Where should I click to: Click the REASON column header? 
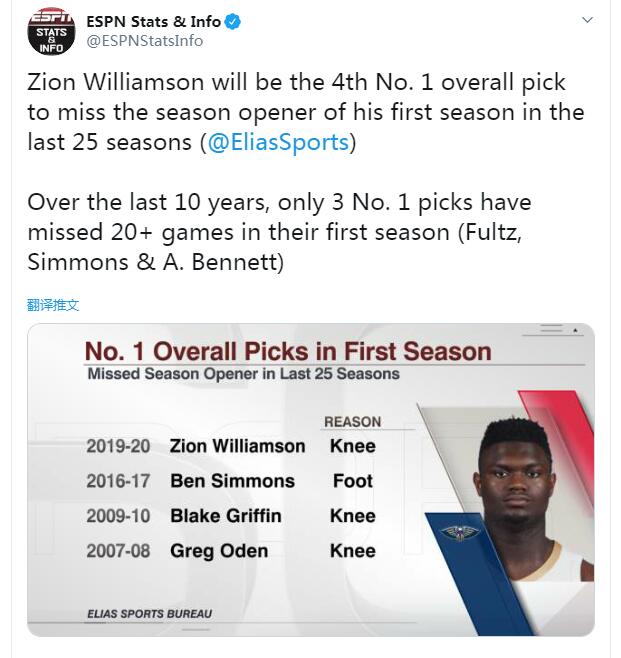pos(352,422)
